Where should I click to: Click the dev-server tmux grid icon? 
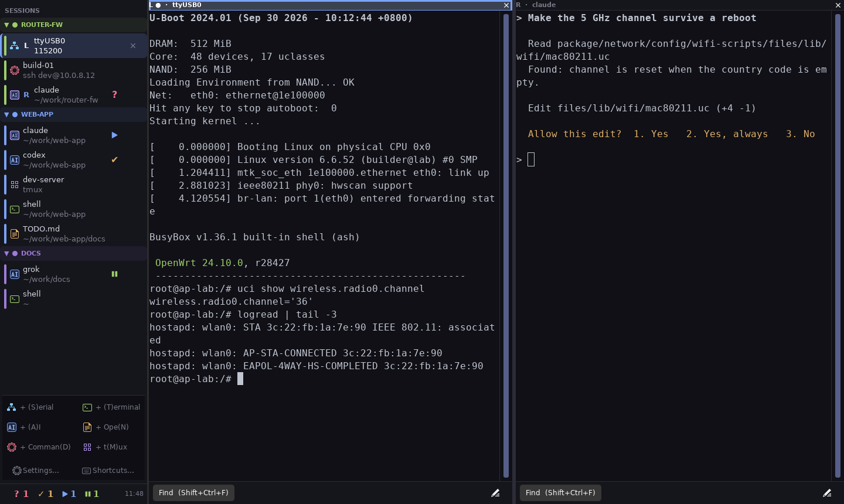tap(15, 185)
